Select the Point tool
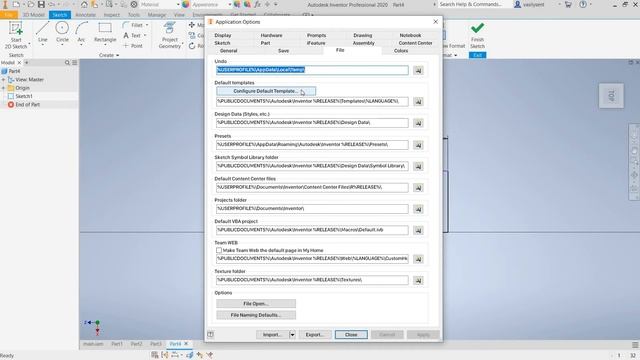640x360 pixels. pyautogui.click(x=133, y=46)
